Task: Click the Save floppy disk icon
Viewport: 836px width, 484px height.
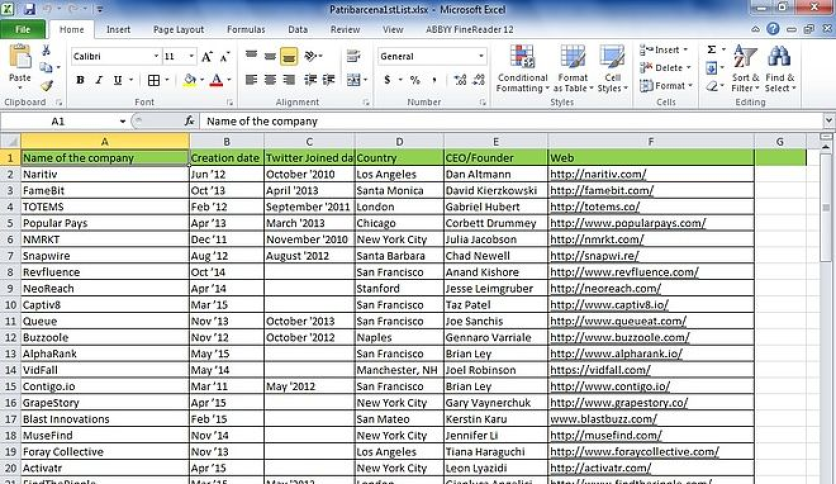Action: (x=29, y=9)
